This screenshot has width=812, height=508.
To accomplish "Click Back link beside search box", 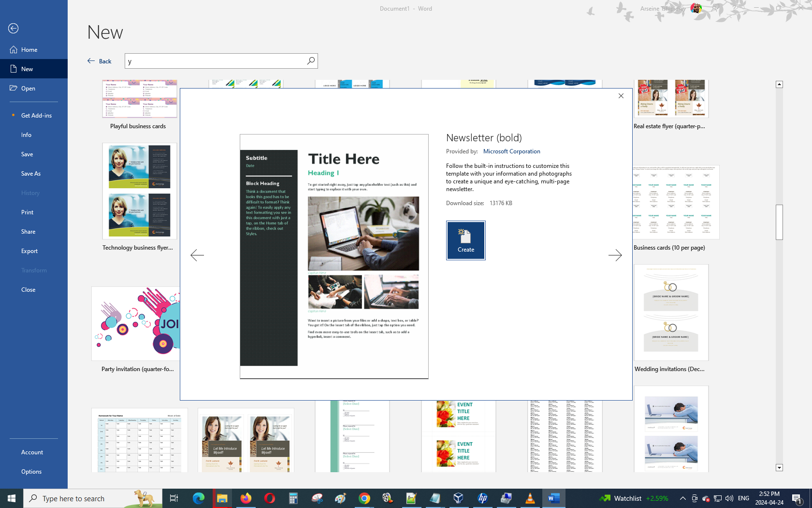I will pos(100,61).
